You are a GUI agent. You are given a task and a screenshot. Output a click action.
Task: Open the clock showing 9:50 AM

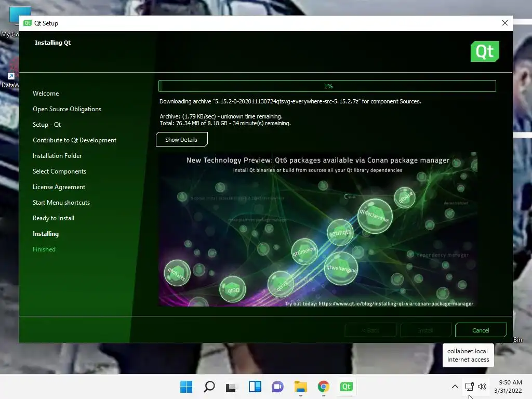tap(508, 387)
